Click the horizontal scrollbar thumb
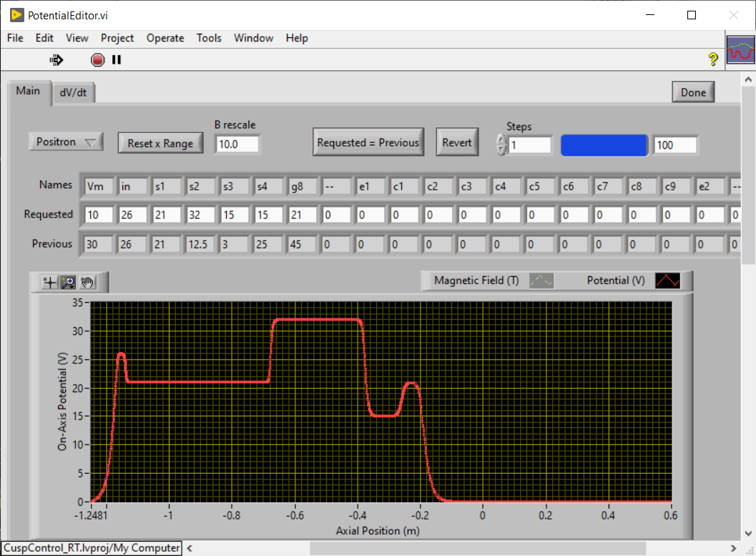 pos(477,548)
